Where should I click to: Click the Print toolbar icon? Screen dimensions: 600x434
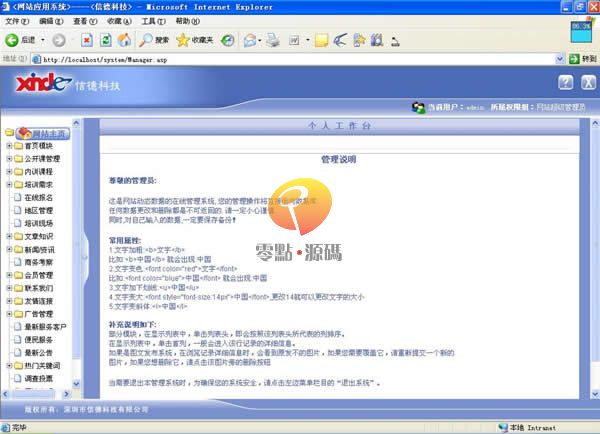point(273,40)
